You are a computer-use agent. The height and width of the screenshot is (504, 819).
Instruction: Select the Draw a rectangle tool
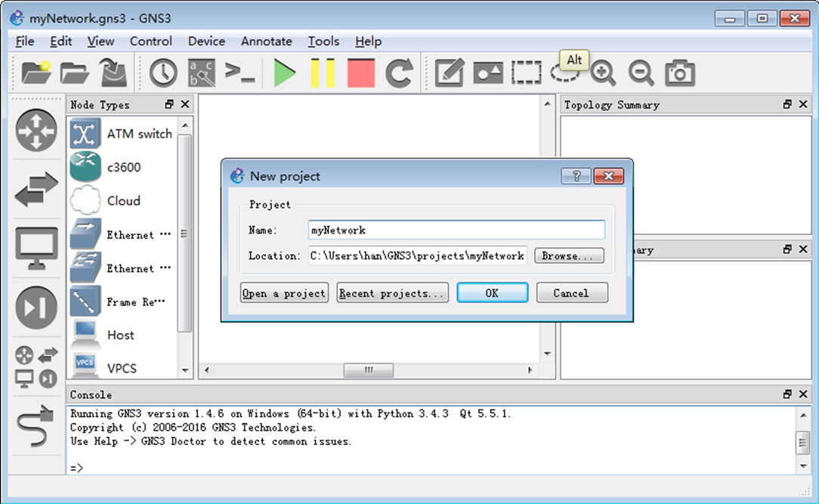point(527,73)
